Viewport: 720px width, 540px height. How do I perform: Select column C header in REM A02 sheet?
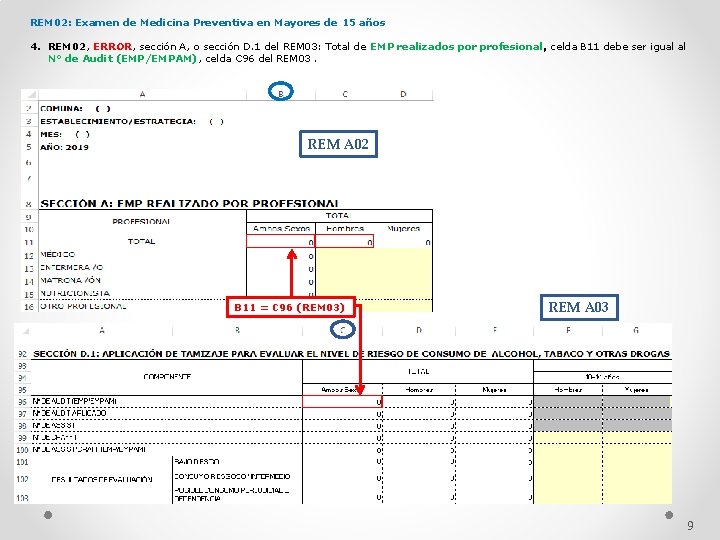345,94
